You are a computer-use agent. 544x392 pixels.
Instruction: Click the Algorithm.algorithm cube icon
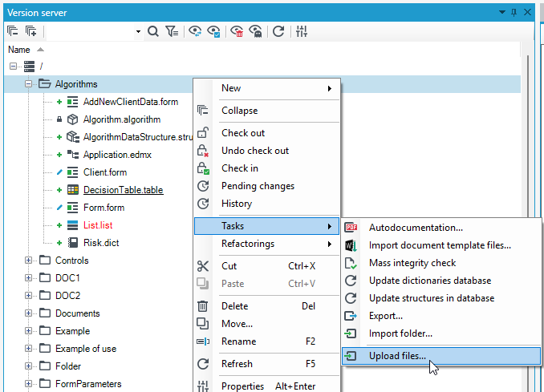72,119
